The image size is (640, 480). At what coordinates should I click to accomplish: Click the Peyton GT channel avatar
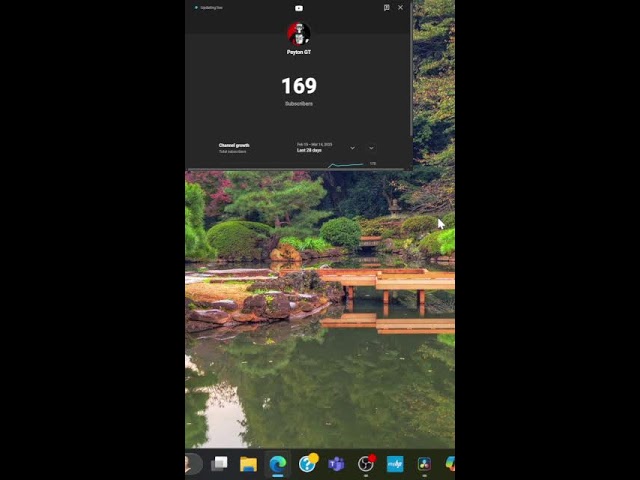299,34
